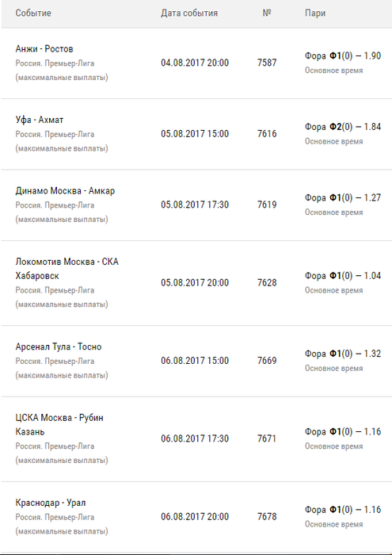The image size is (392, 555).
Task: Open the ЦСКА Москва - Рубин Казань event
Action: click(x=59, y=425)
